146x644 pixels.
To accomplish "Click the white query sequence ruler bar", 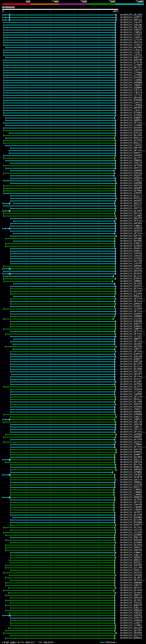I will pos(60,9).
